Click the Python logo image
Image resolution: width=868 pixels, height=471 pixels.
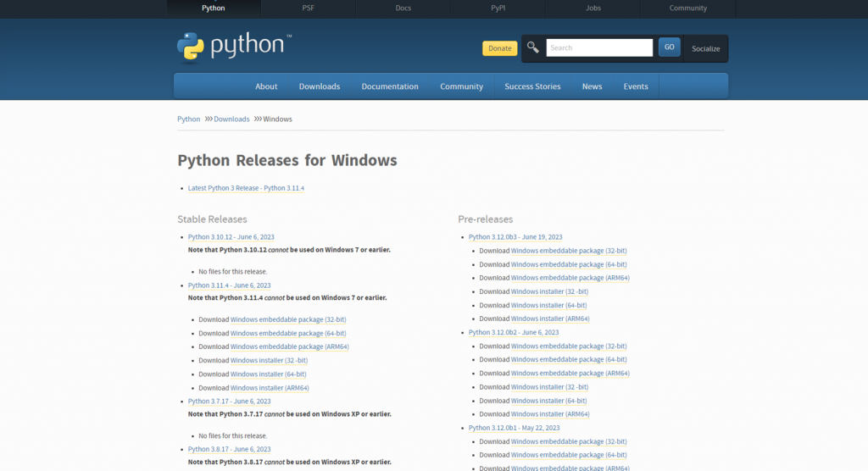234,47
